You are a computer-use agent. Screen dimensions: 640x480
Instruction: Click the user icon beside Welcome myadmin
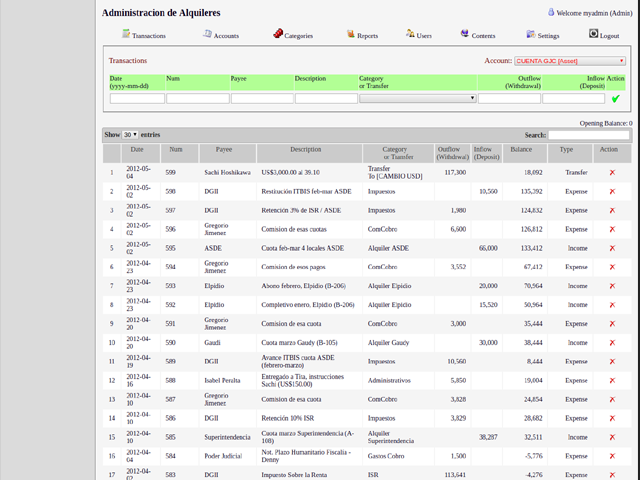[551, 12]
